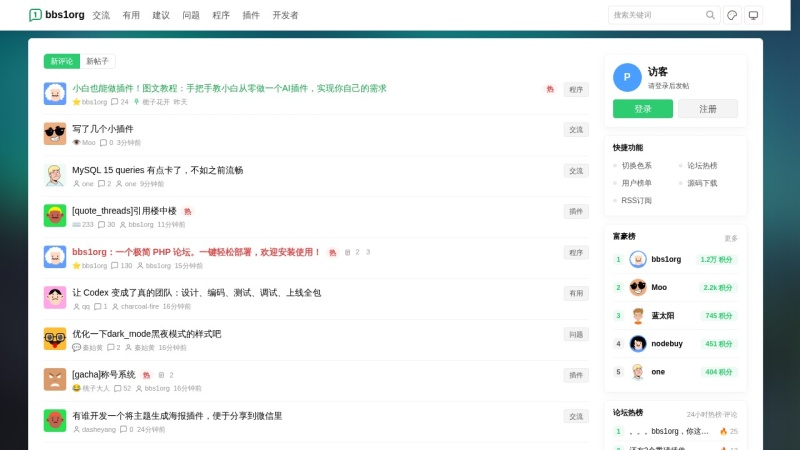Click comment count 130 on bbs1org post
Image resolution: width=800 pixels, height=450 pixels.
[x=121, y=266]
